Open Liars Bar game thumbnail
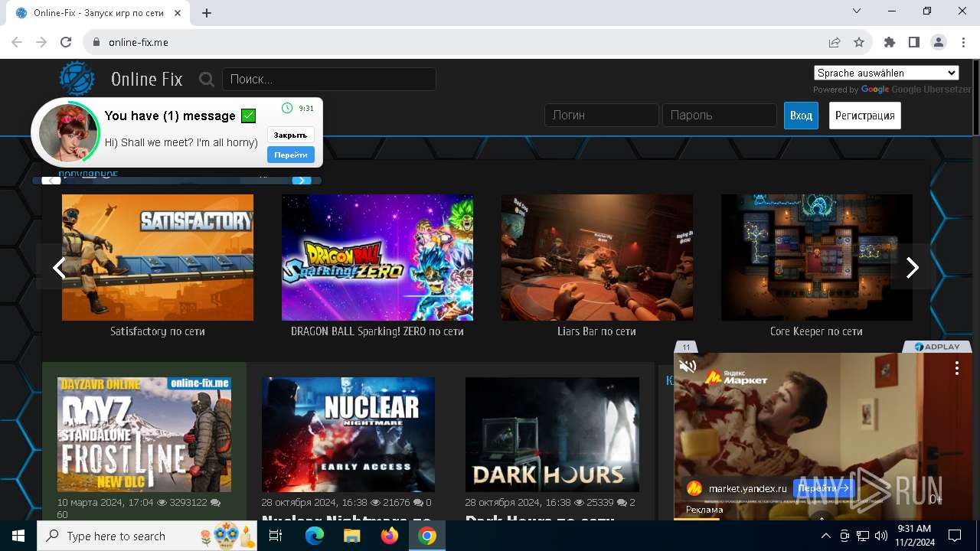The height and width of the screenshot is (551, 980). (x=597, y=257)
